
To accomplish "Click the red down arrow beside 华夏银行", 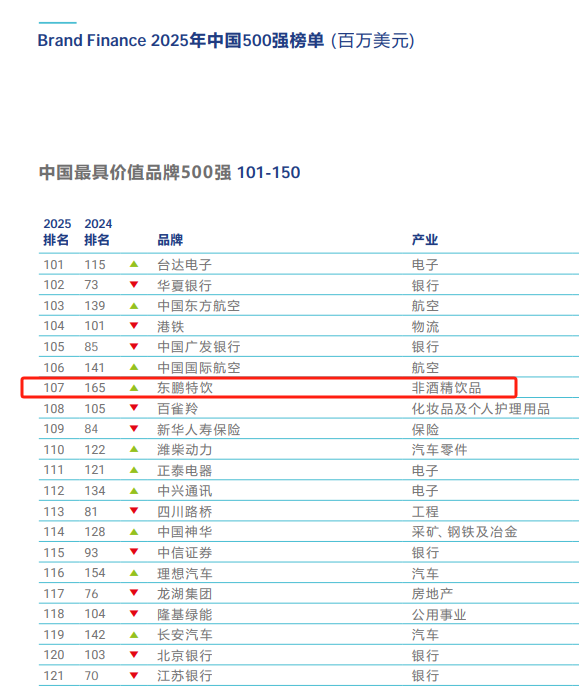I will 134,284.
